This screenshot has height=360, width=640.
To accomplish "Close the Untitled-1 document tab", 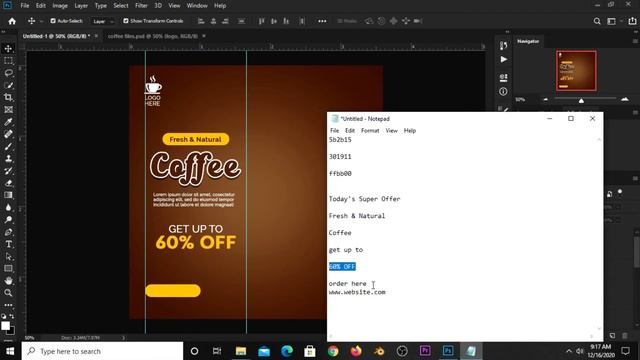I will pos(96,36).
